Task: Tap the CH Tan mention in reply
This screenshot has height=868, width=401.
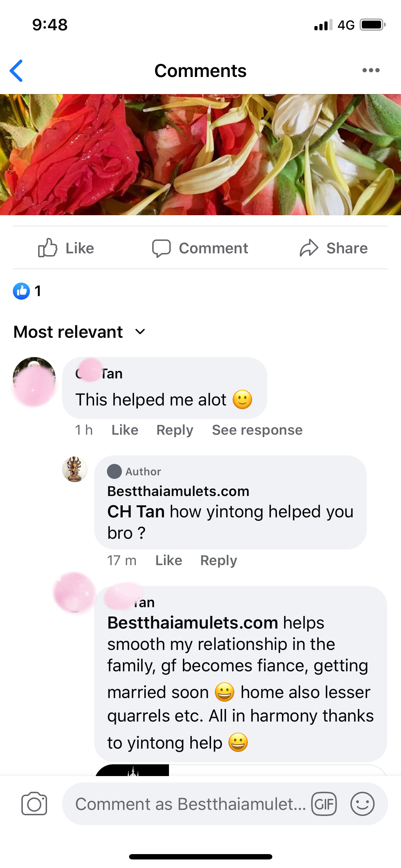Action: (136, 512)
